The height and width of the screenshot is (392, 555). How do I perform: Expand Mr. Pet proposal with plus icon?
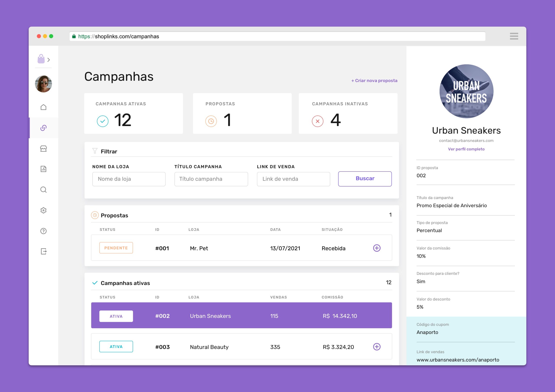point(377,248)
